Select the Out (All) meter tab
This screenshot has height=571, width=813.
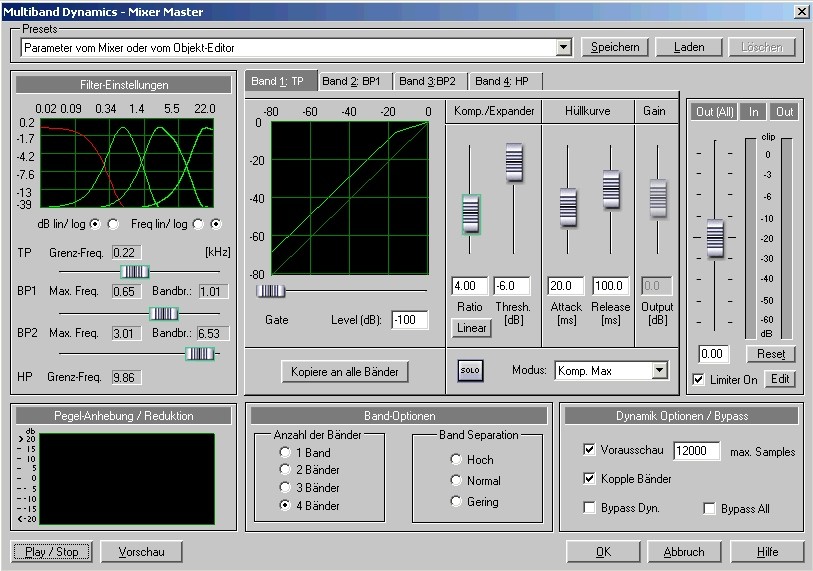click(714, 112)
